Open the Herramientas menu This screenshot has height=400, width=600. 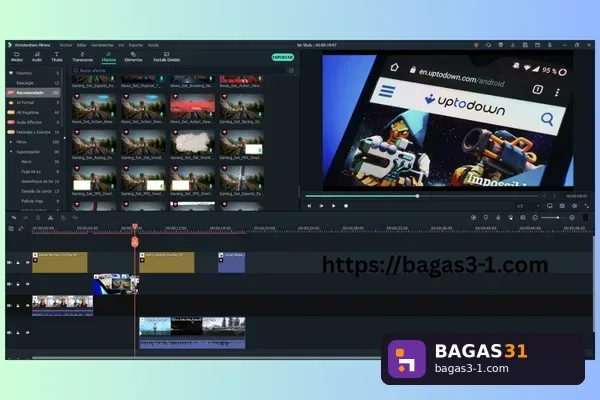pyautogui.click(x=102, y=45)
